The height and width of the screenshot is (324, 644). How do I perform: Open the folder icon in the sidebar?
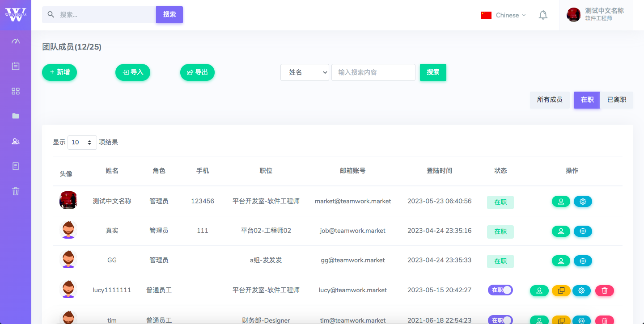tap(16, 116)
